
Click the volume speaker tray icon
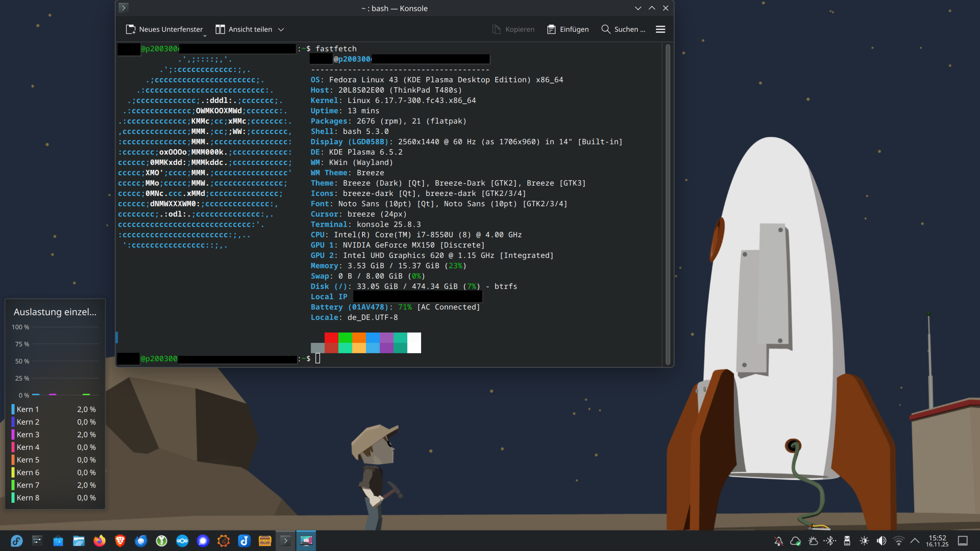click(x=881, y=540)
